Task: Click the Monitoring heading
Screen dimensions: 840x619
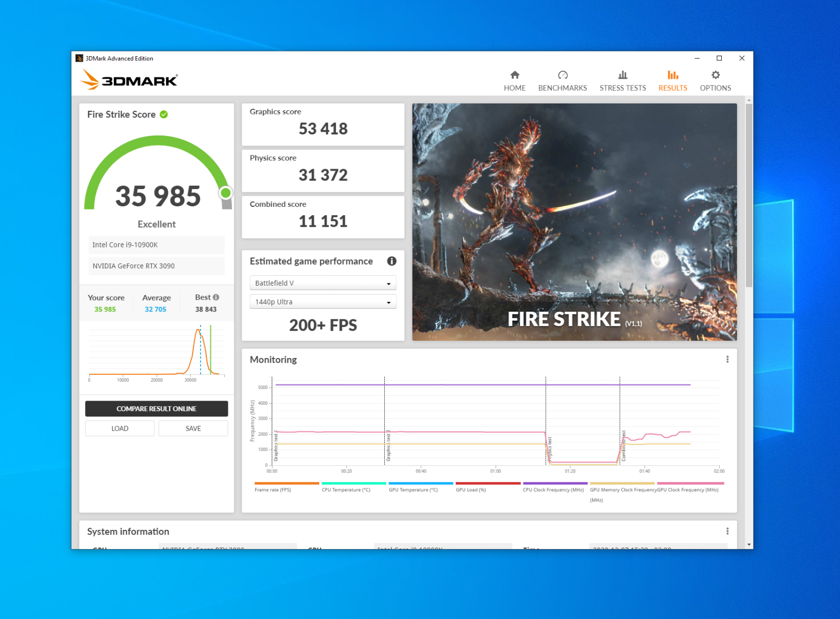Action: click(x=273, y=360)
